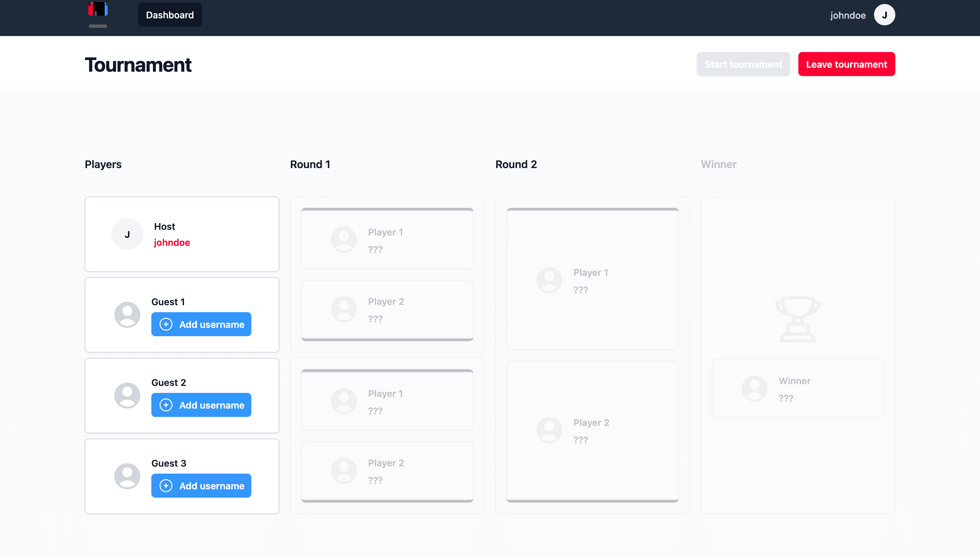Open the Dashboard tab

[170, 15]
